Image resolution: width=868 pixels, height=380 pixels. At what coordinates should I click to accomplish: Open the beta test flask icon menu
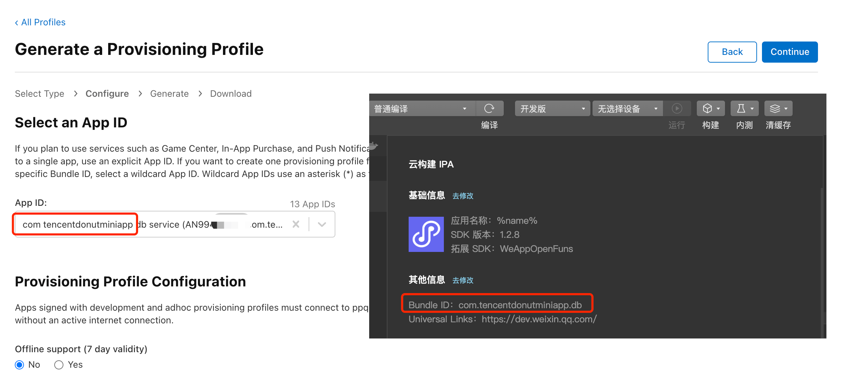click(744, 108)
